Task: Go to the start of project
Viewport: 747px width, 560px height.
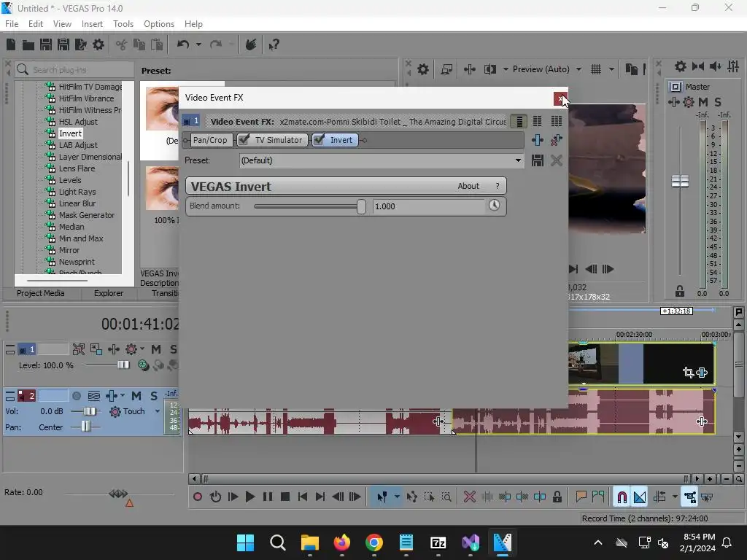Action: (x=303, y=497)
